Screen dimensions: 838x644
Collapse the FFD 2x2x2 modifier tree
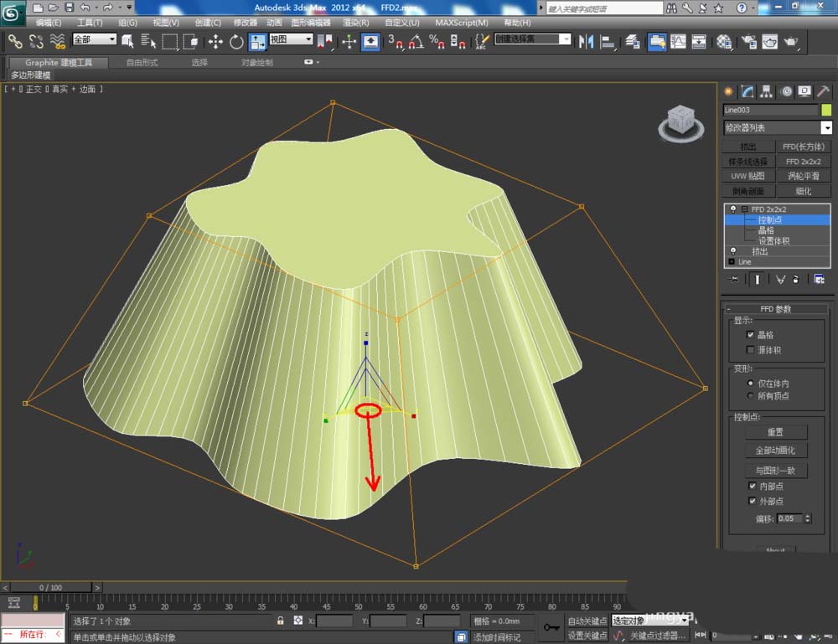point(744,209)
